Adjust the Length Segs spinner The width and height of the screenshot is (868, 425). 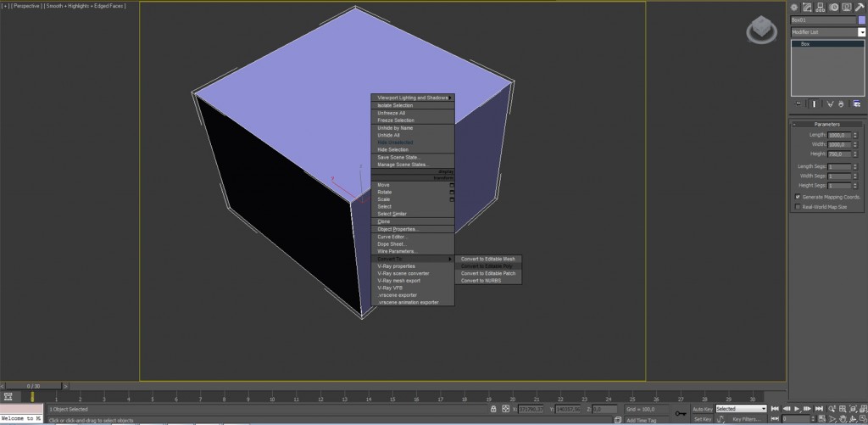point(856,167)
